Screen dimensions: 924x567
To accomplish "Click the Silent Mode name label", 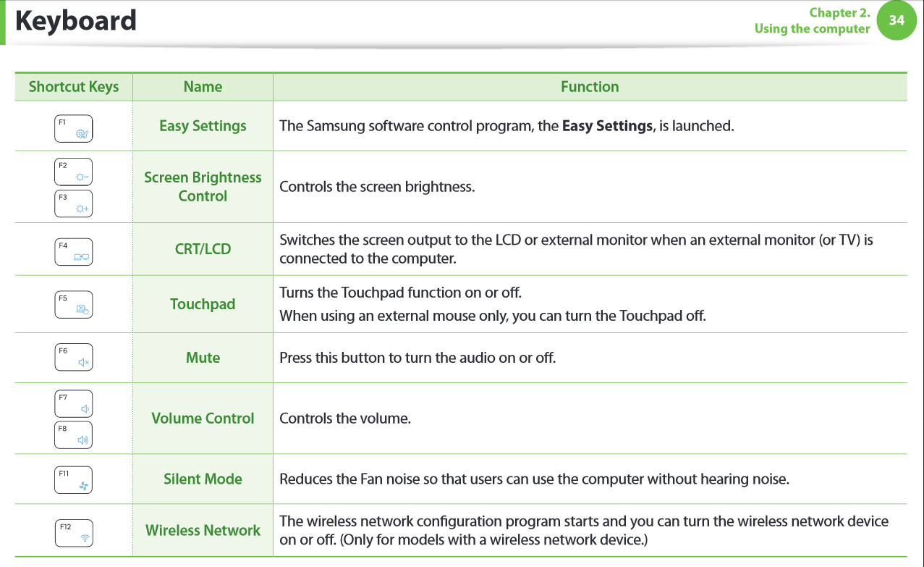I will [x=203, y=479].
